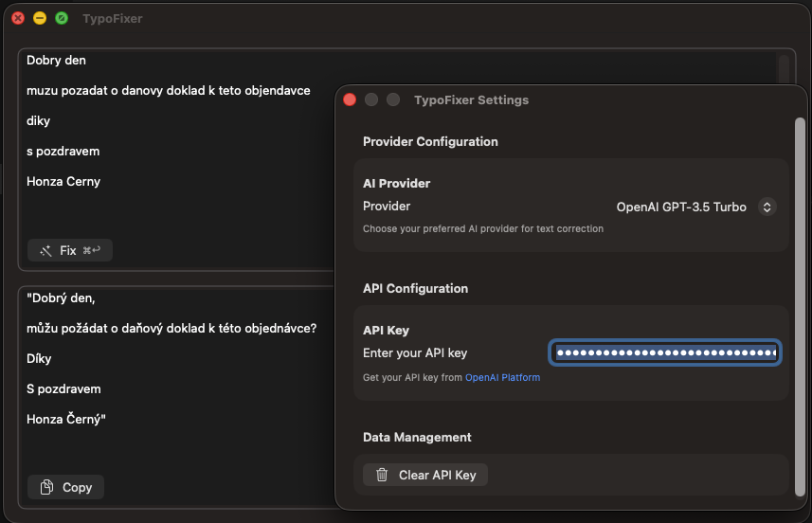
Task: Click the trash can icon for clearing key
Action: pyautogui.click(x=382, y=475)
